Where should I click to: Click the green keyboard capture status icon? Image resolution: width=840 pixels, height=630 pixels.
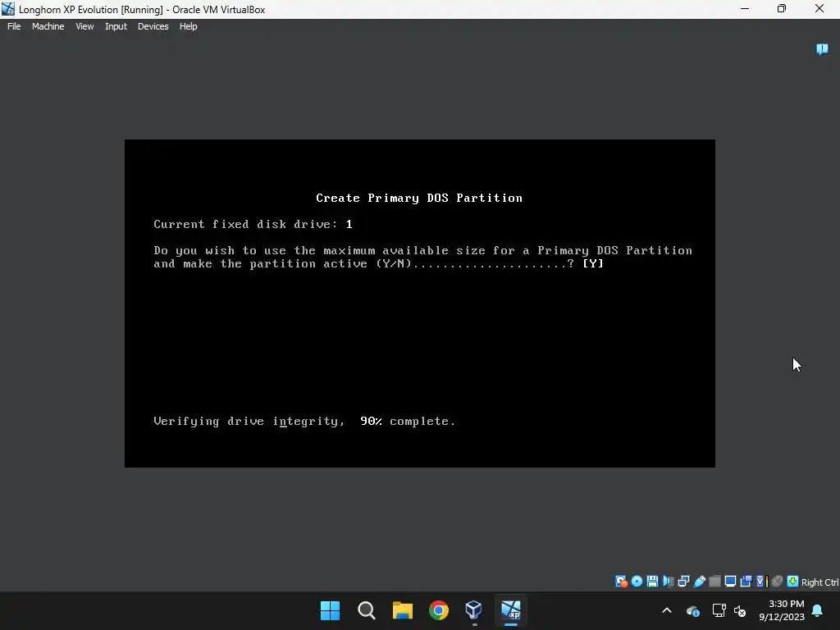793,582
